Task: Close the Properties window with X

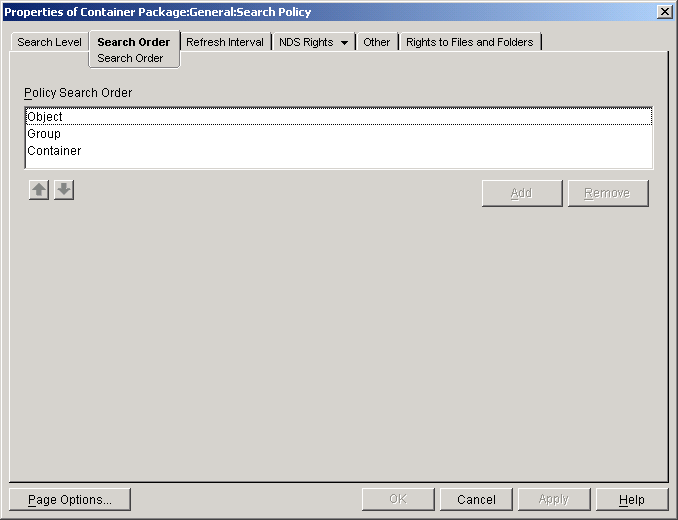Action: pos(664,12)
